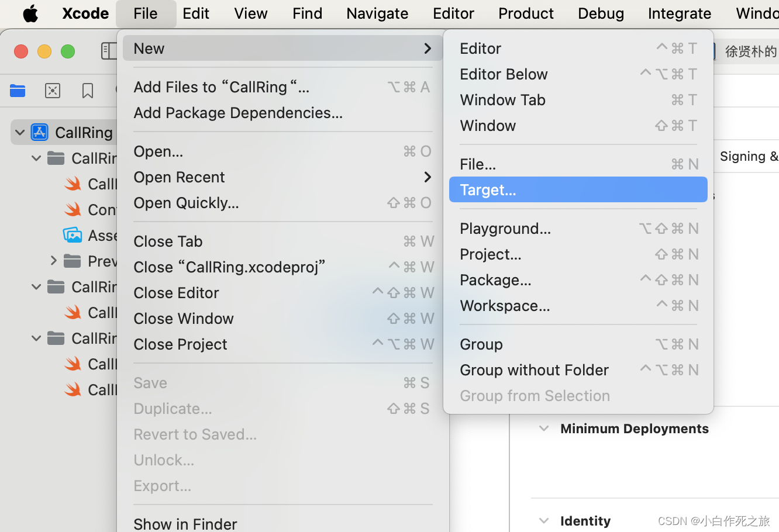
Task: Open the Debug menu
Action: click(601, 13)
